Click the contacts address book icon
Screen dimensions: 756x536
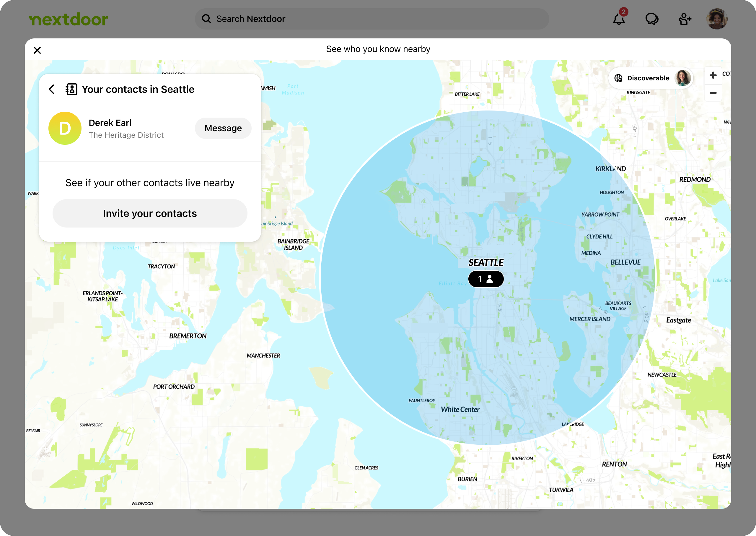click(x=71, y=89)
